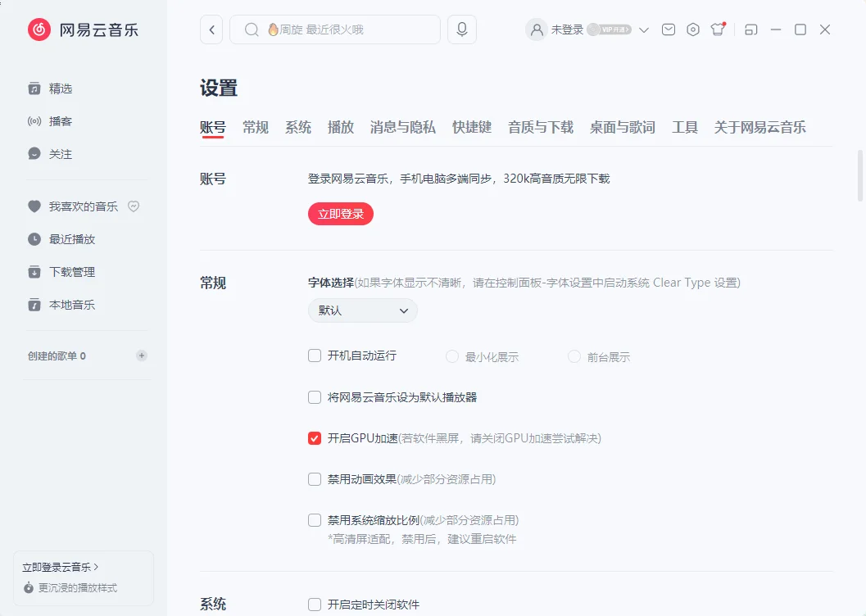Click the search magnifier icon
Screen dimensions: 866x616
pyautogui.click(x=252, y=29)
